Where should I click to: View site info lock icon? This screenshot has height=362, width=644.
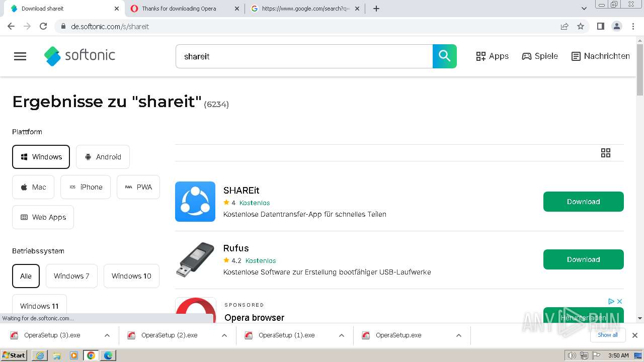coord(63,26)
